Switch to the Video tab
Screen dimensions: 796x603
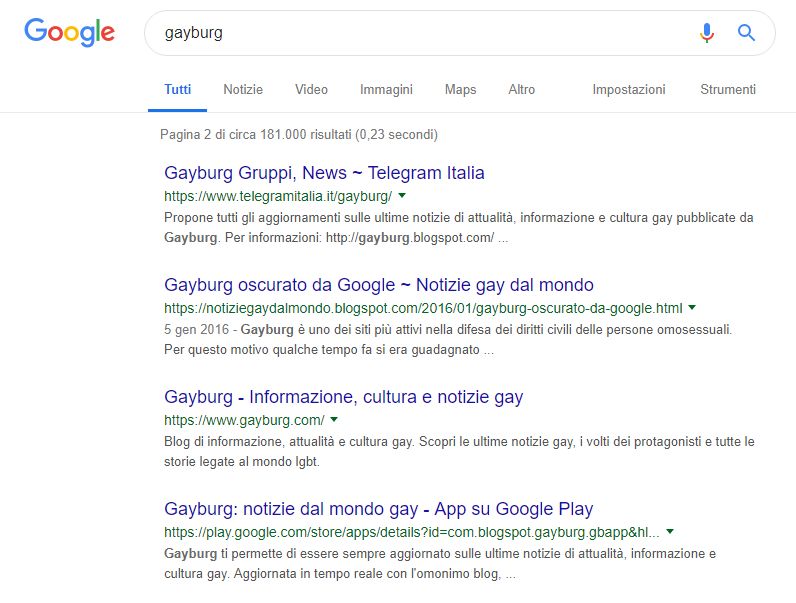coord(311,89)
